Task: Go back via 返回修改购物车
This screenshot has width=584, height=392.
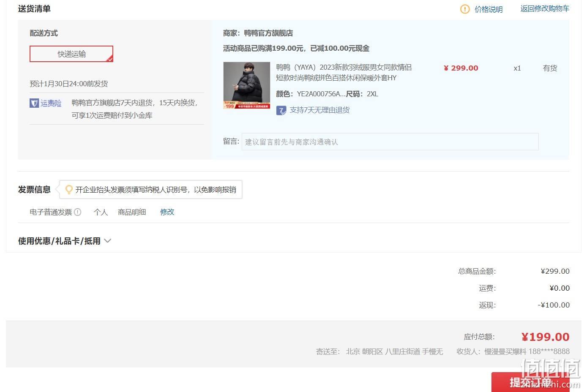Action: 545,8
